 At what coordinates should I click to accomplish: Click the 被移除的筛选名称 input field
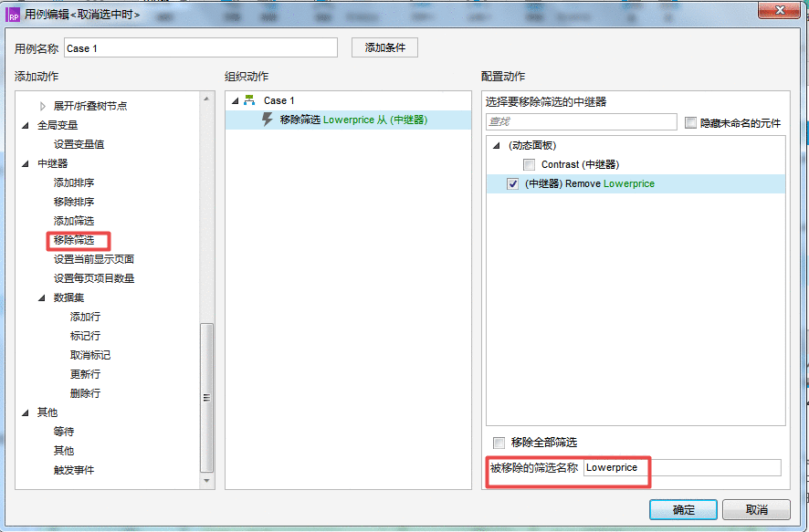pyautogui.click(x=682, y=467)
